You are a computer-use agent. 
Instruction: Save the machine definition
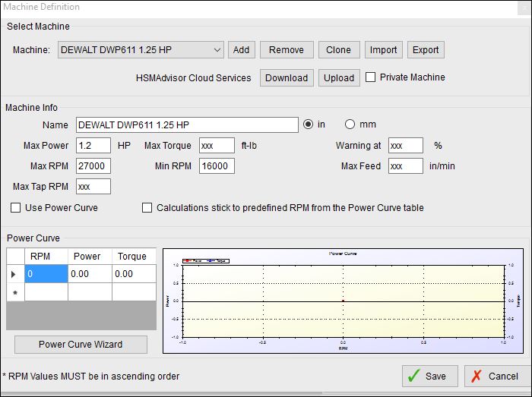coord(430,376)
